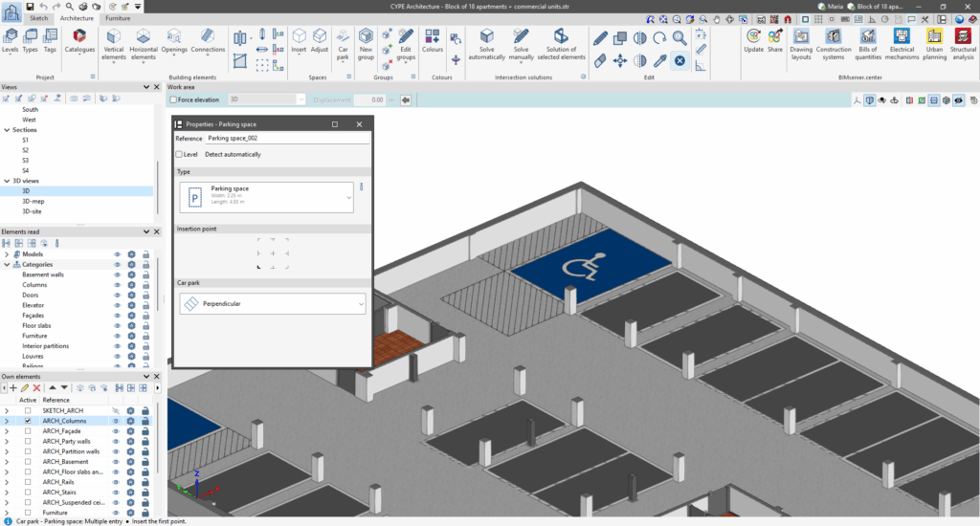Expand the Parking space type dropdown

coord(267,197)
